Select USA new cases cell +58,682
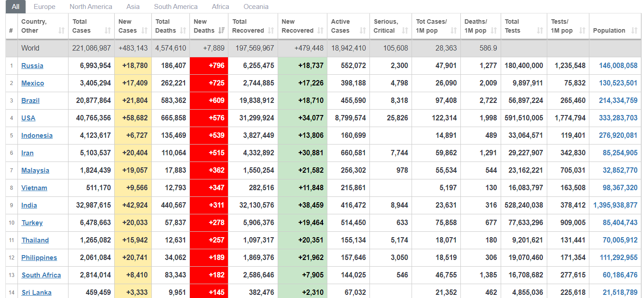 133,118
